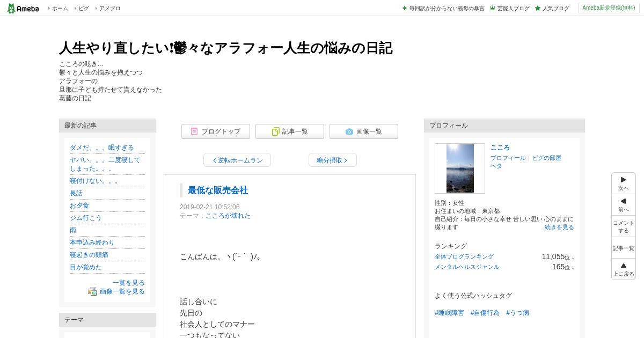Click 記事一覧 in floating panel

(x=624, y=248)
